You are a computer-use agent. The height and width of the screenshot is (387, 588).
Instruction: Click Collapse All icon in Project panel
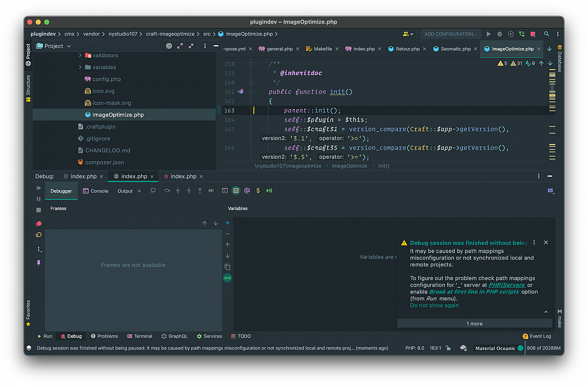pyautogui.click(x=191, y=46)
